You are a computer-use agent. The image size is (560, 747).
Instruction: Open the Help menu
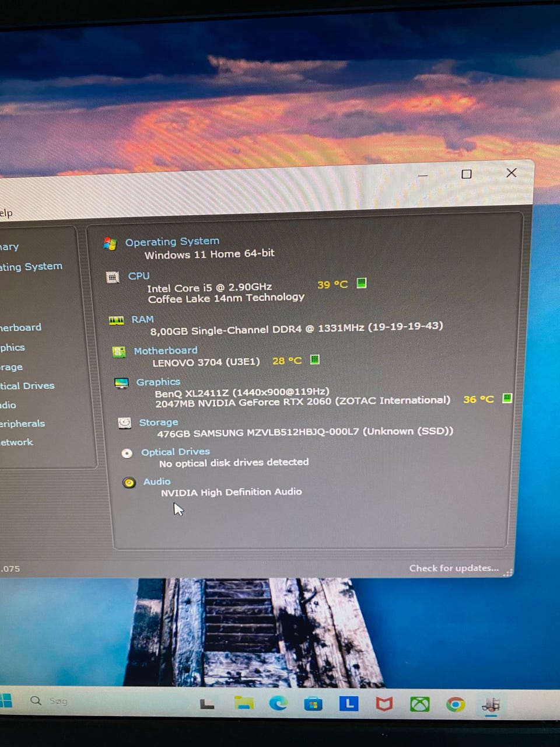(x=6, y=213)
